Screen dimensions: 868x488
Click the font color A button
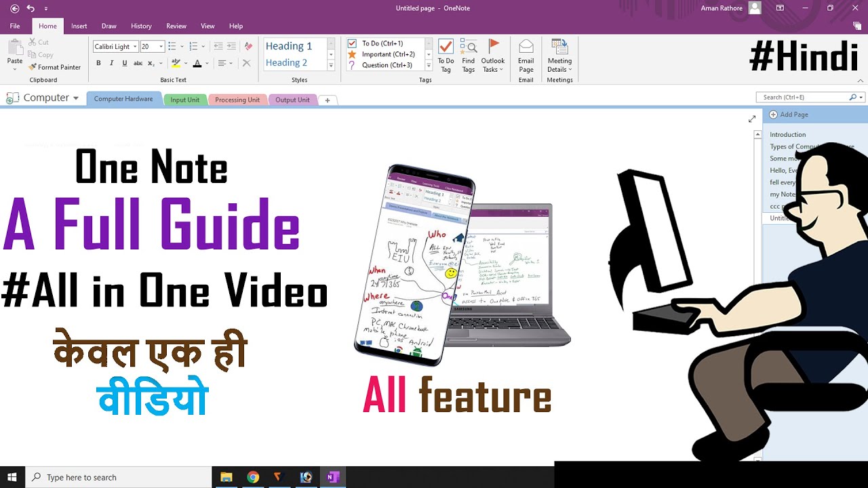197,63
